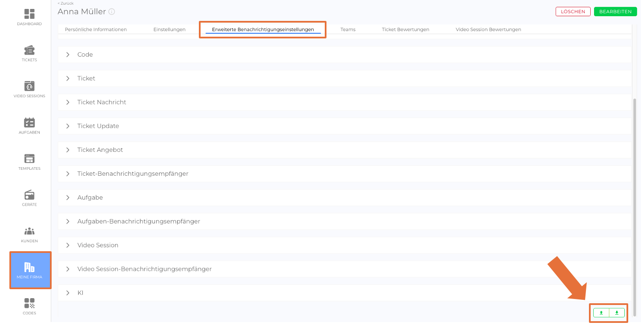Viewport: 644px width, 328px height.
Task: Switch to the Teams tab
Action: pos(348,29)
